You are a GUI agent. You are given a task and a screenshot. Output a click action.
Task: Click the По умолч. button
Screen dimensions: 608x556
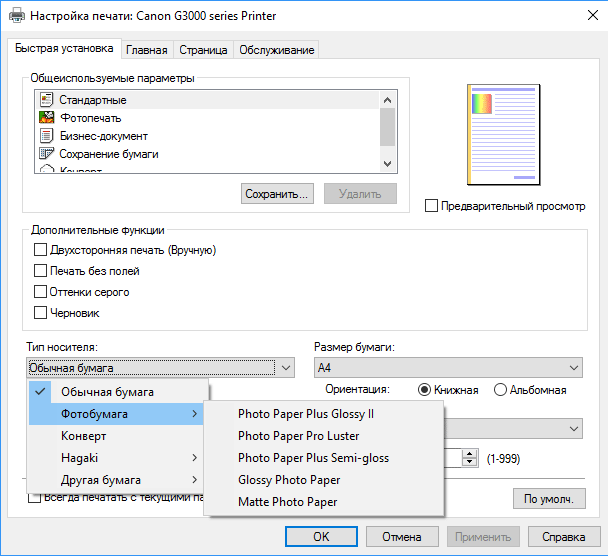(x=549, y=499)
